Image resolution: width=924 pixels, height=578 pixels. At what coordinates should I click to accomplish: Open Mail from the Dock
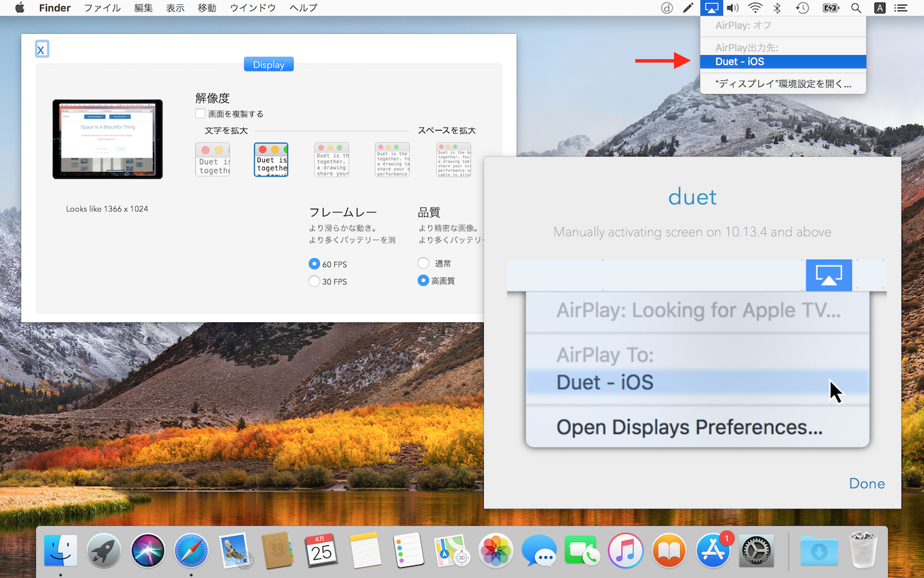[x=235, y=550]
